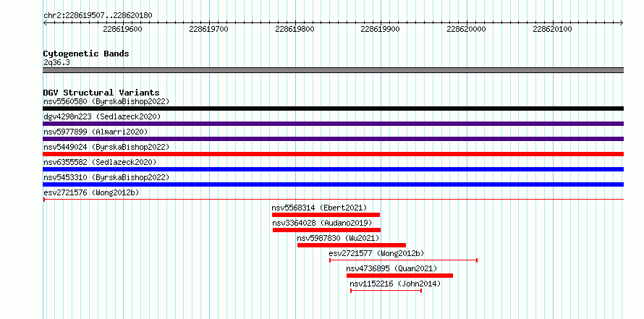Click the purple dgv4298n223 variant bar
This screenshot has width=644, height=319.
[333, 124]
